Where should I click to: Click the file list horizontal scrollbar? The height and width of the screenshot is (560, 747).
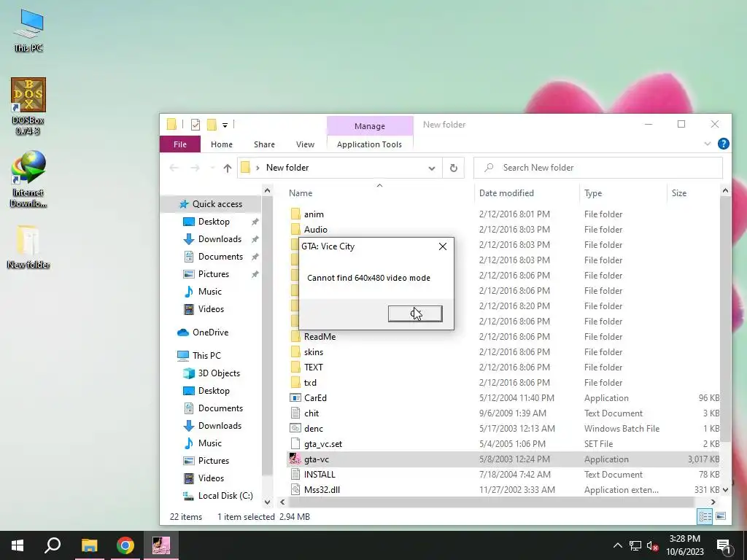(x=491, y=502)
